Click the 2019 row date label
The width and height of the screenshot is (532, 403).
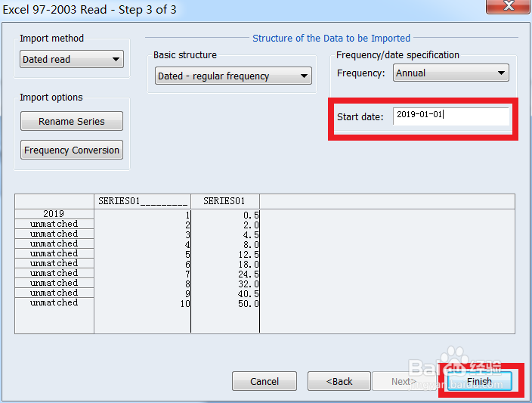tap(54, 214)
